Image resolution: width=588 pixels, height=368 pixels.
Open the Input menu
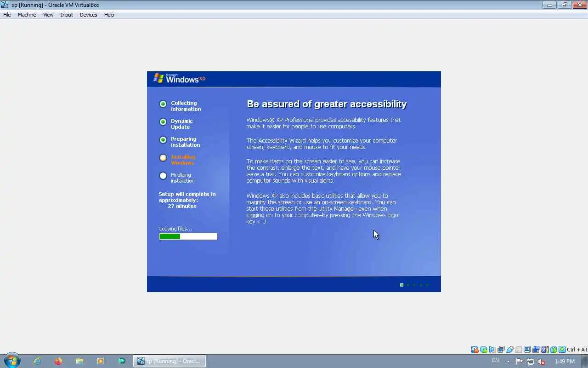point(67,15)
